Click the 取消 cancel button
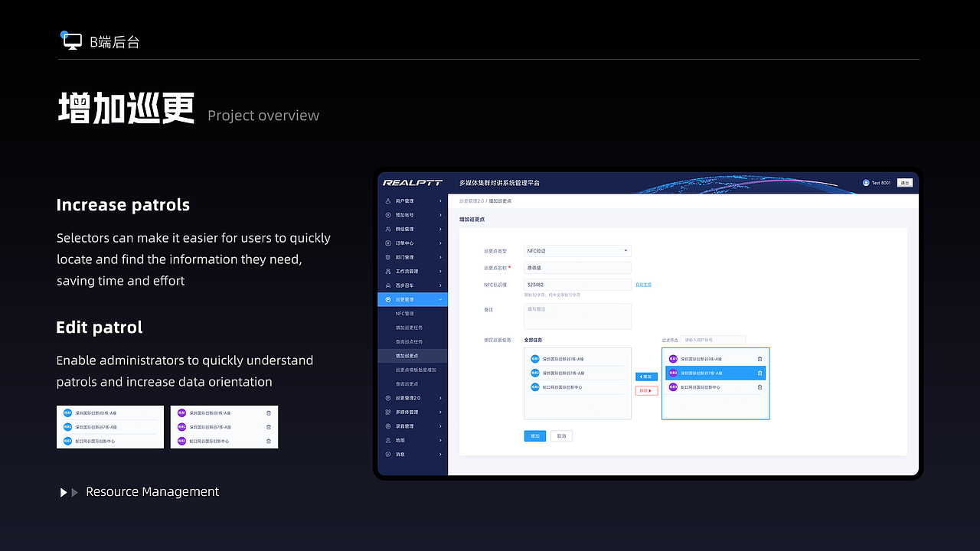The width and height of the screenshot is (980, 551). tap(561, 436)
